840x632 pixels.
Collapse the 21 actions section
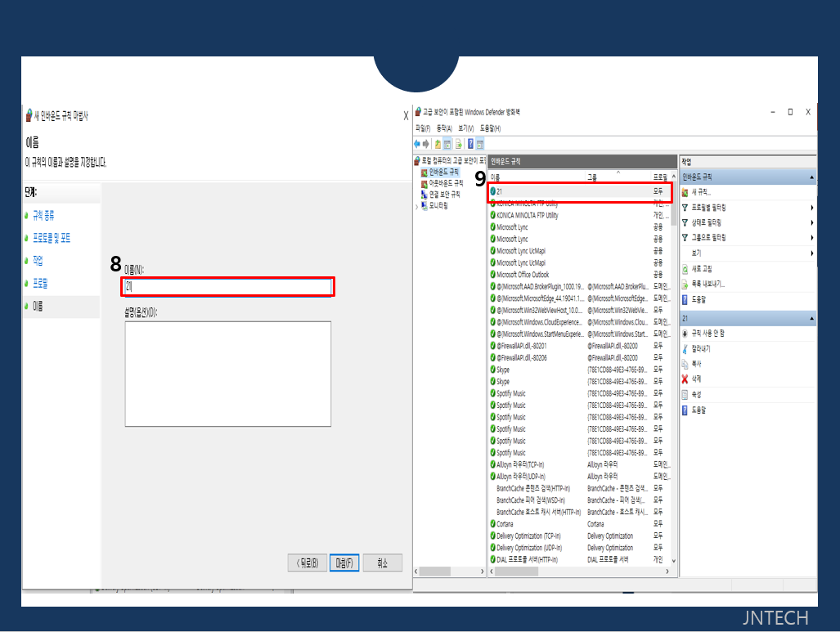[811, 318]
